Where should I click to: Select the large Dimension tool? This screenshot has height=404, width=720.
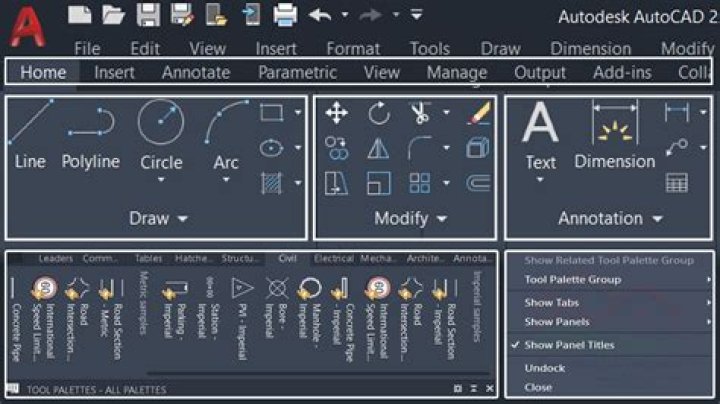pyautogui.click(x=615, y=134)
